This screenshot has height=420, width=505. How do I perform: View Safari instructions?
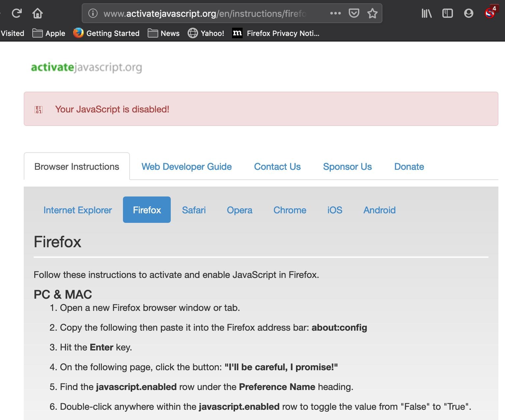tap(194, 210)
